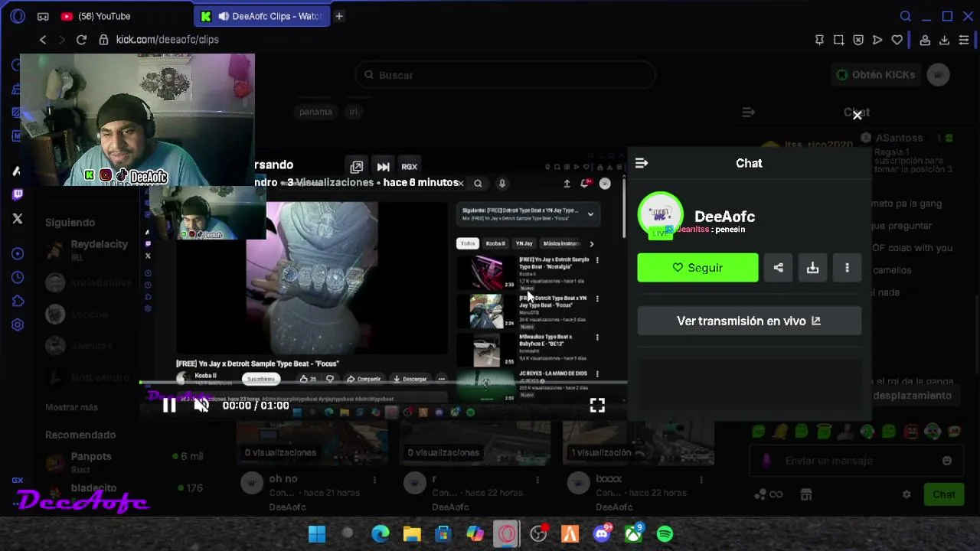980x551 pixels.
Task: Select the DeeAofc Clips browser tab
Action: click(x=262, y=16)
